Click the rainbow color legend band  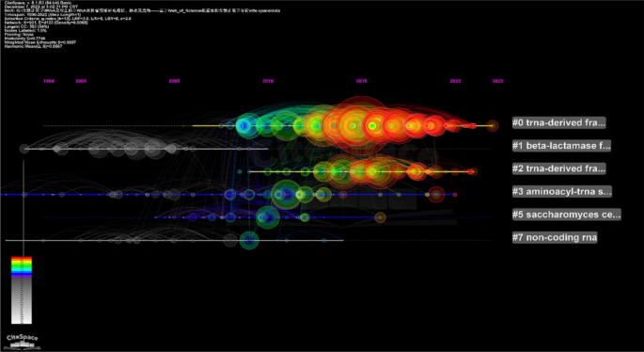[22, 266]
